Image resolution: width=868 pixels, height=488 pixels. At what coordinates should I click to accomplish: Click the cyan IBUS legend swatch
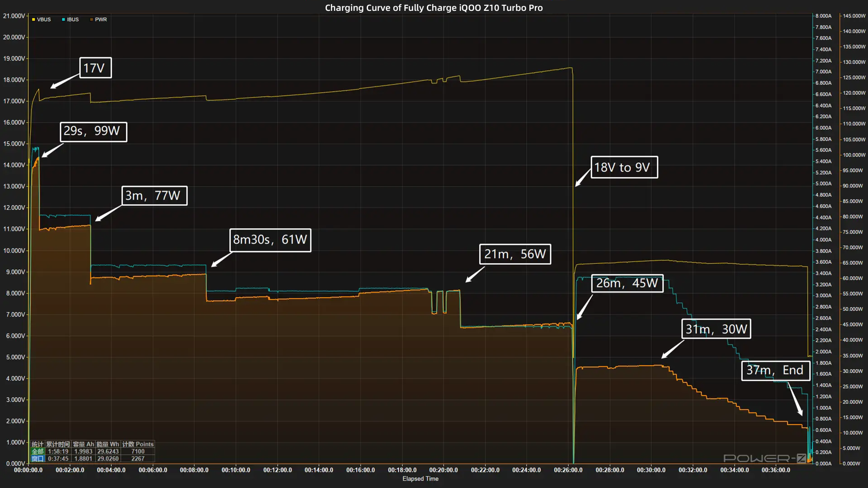click(63, 19)
